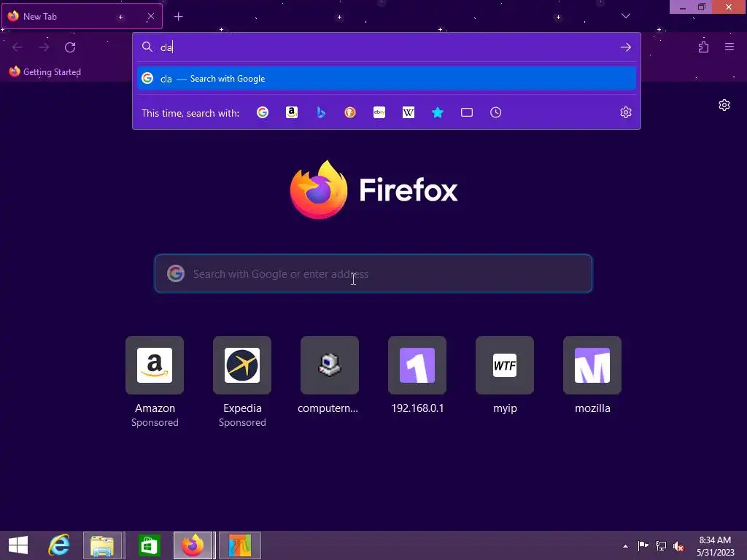
Task: Search bookmarks using the star icon
Action: click(x=438, y=112)
